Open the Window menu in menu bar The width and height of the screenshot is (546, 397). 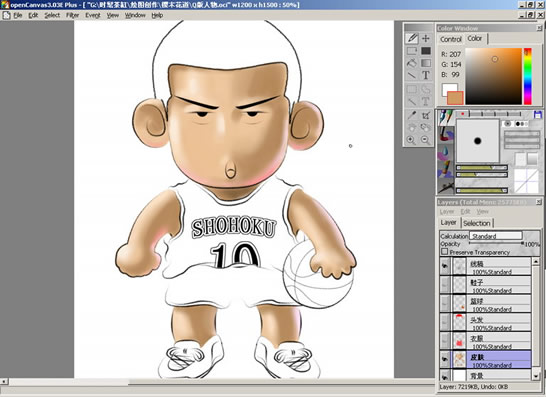tap(135, 15)
